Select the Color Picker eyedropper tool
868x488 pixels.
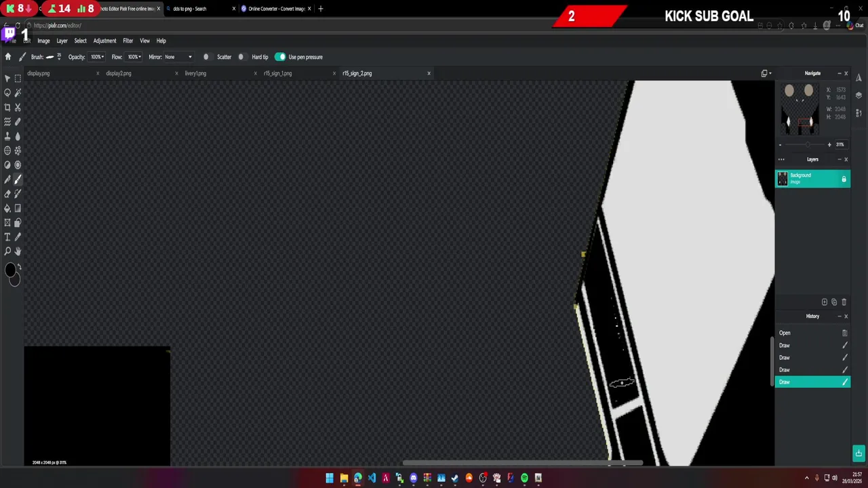click(18, 237)
